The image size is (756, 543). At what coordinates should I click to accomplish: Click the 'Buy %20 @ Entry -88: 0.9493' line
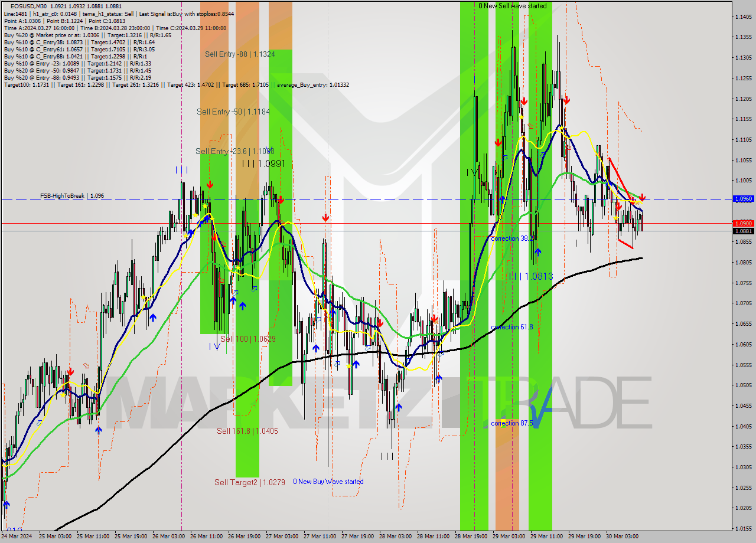(x=77, y=77)
